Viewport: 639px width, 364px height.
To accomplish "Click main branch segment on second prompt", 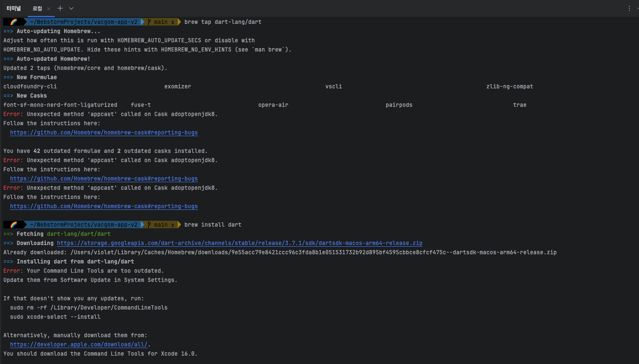I will (x=161, y=225).
